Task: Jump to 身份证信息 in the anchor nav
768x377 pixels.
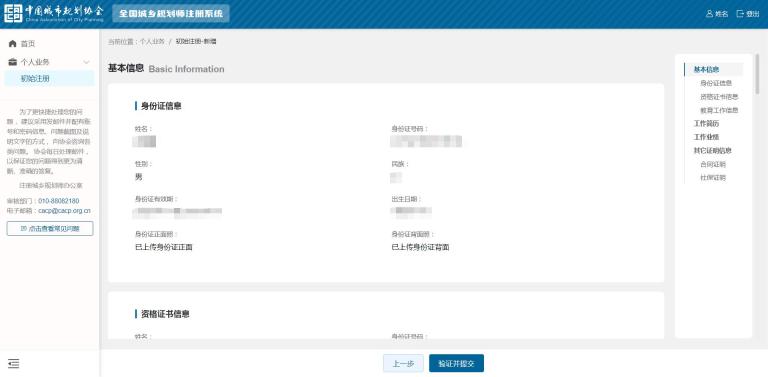Action: (x=716, y=83)
